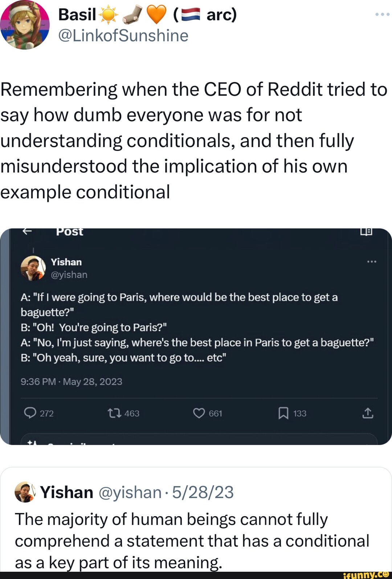Click Yishan's small avatar in quoted tweet
Viewport: 392px width, 579px height.
(x=25, y=492)
